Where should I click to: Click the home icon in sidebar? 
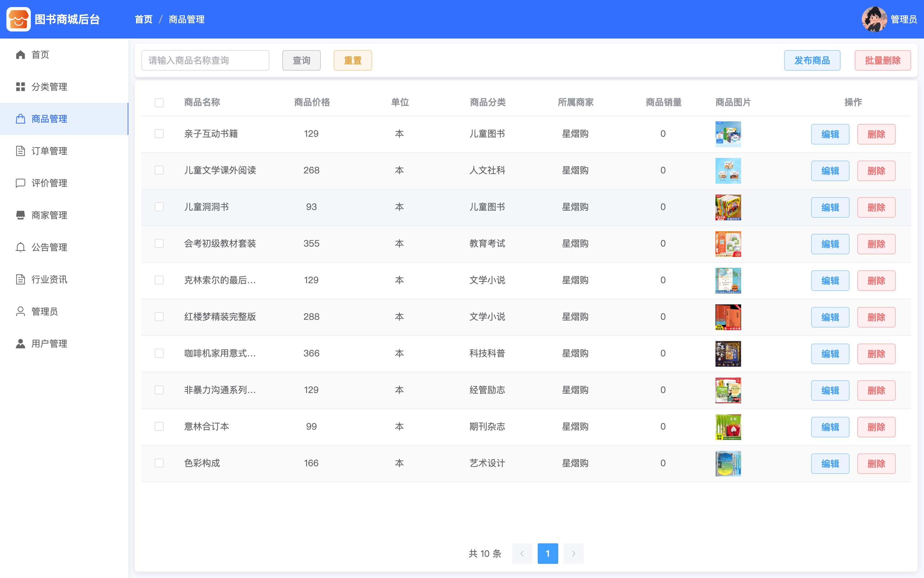point(21,55)
